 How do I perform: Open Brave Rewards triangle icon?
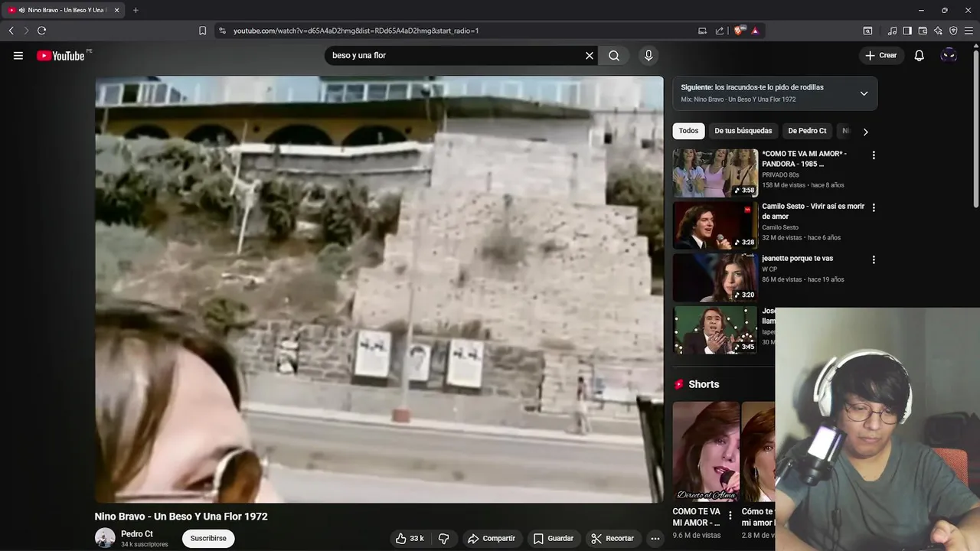[755, 31]
